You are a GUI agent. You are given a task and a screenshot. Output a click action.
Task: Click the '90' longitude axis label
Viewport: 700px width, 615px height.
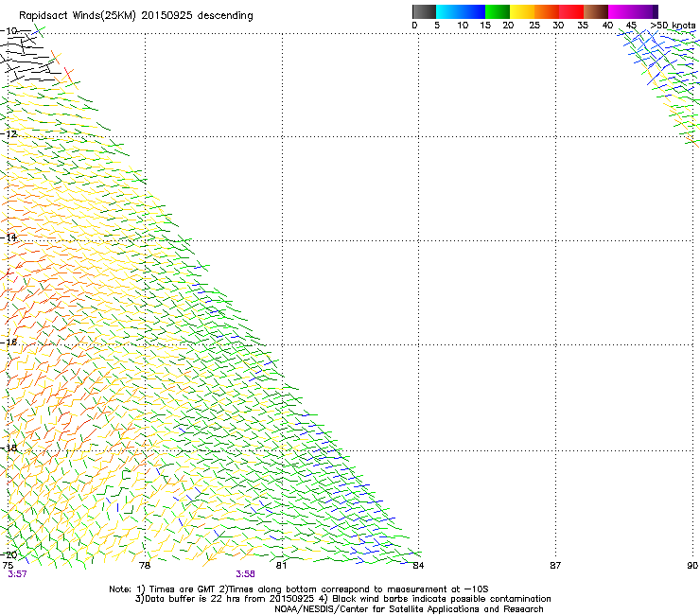tap(692, 566)
